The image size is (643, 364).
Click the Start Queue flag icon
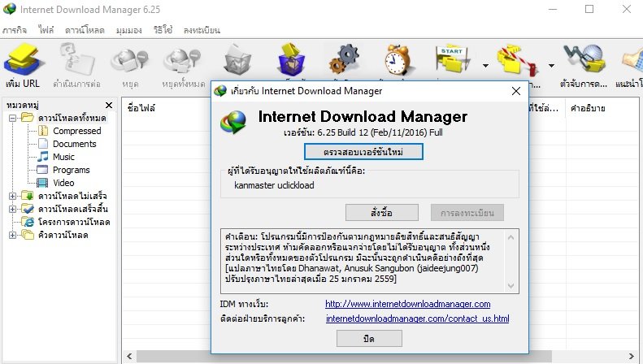[453, 60]
